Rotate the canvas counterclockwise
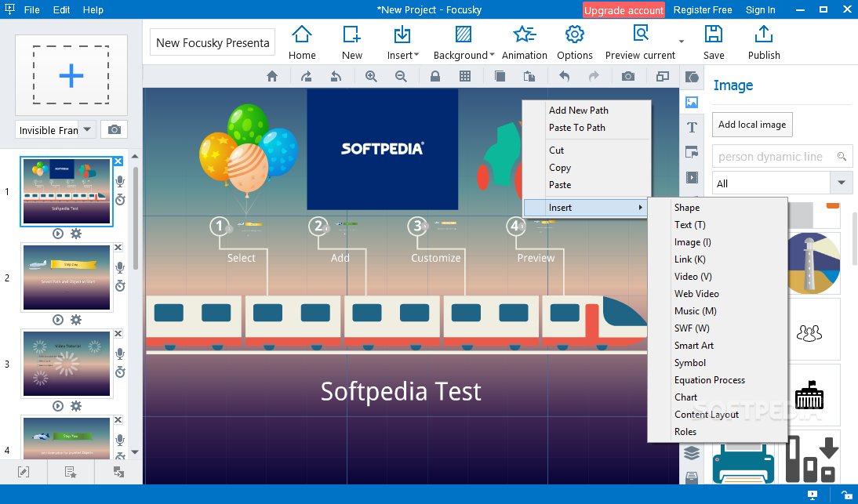858x504 pixels. [x=336, y=77]
